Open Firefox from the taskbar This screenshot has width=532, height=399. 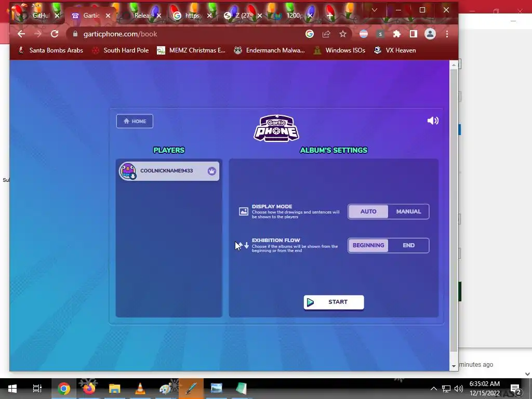coord(89,389)
